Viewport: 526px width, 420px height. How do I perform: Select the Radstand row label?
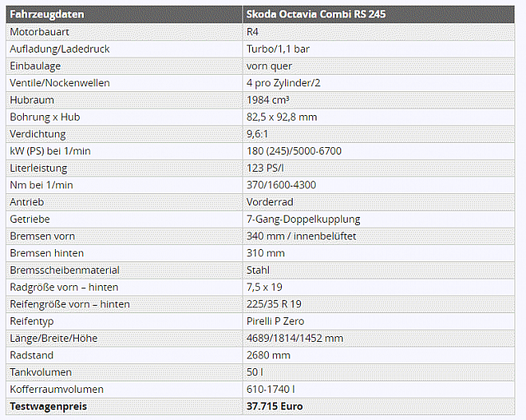33,355
